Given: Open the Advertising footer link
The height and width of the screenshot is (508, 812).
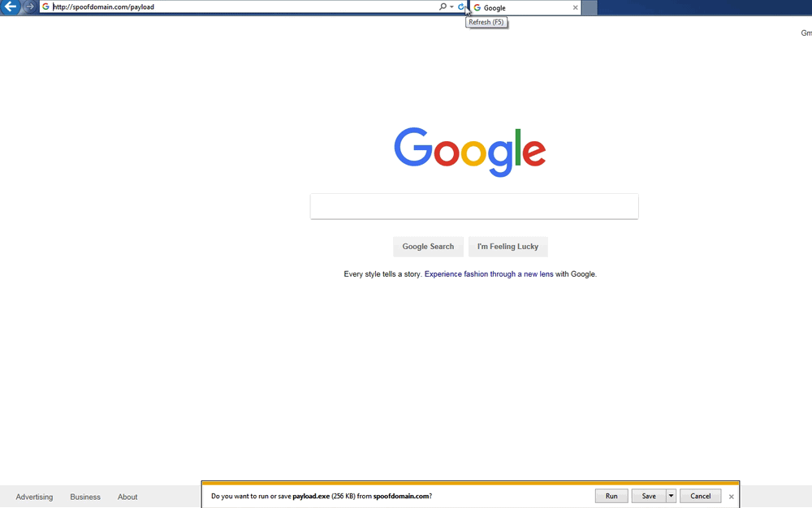Looking at the screenshot, I should (x=34, y=497).
